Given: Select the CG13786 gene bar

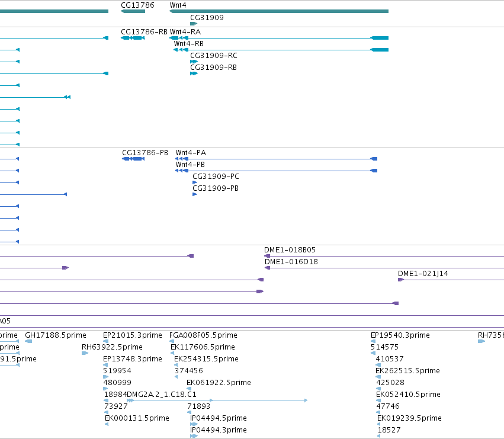Looking at the screenshot, I should tap(133, 11).
